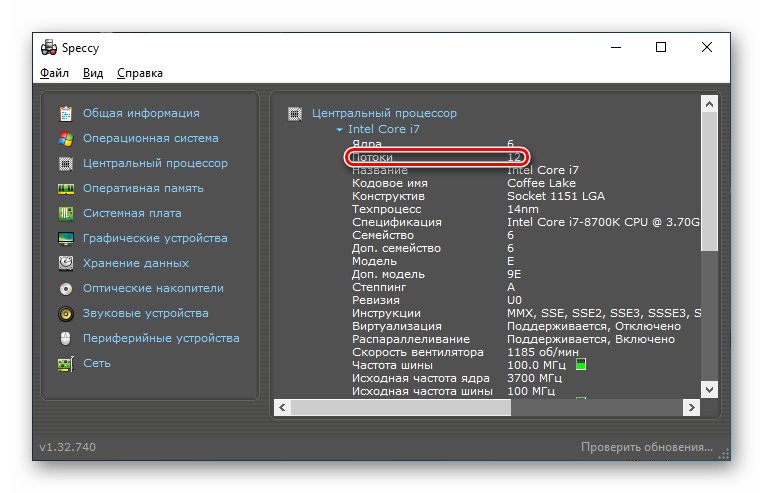
Task: Collapse the Intel Core i7 tree node
Action: (x=339, y=129)
